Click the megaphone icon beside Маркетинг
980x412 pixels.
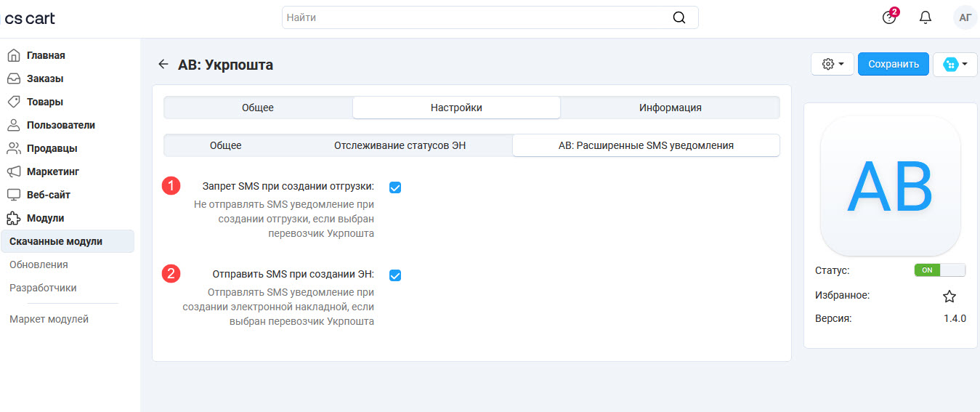tap(13, 171)
